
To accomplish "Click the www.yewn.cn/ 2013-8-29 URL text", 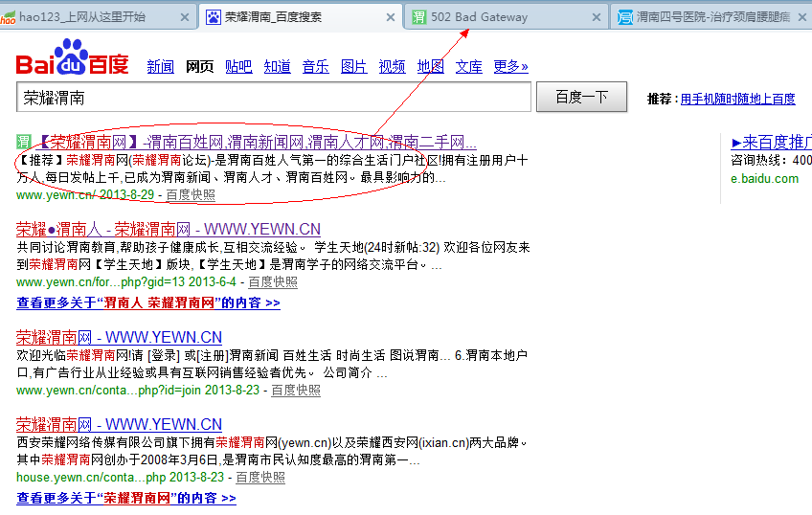I will [85, 194].
